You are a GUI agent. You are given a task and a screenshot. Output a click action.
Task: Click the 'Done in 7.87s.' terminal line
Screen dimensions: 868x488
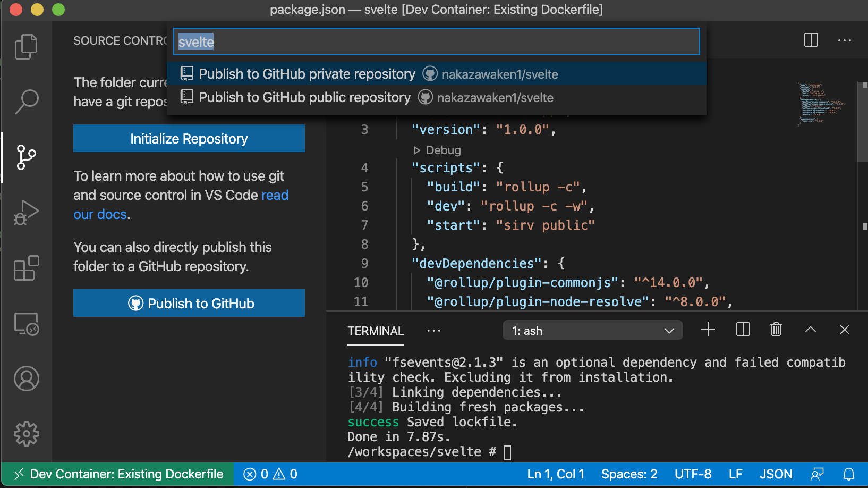[399, 437]
